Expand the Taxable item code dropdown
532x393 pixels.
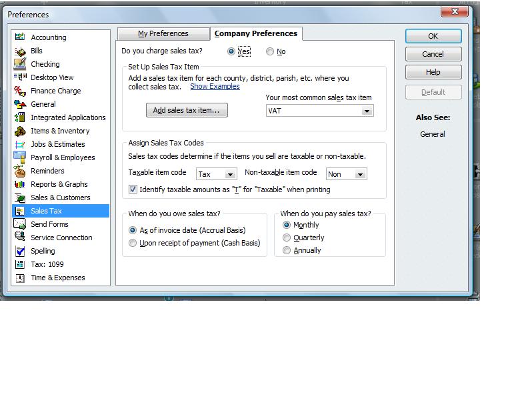coord(230,174)
